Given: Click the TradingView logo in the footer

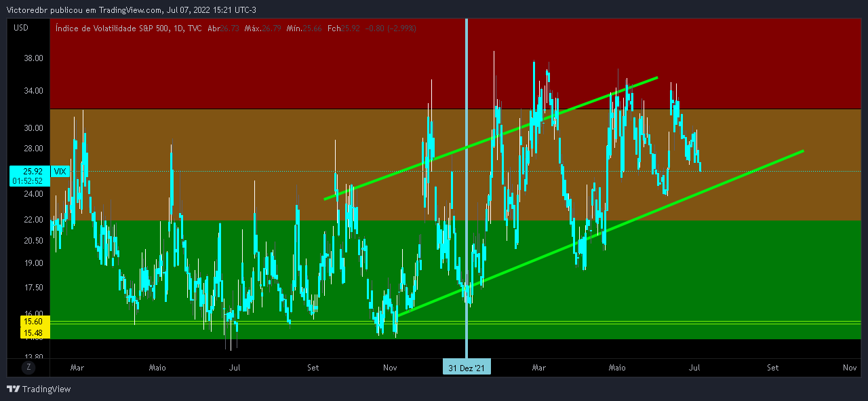Looking at the screenshot, I should click(x=39, y=389).
